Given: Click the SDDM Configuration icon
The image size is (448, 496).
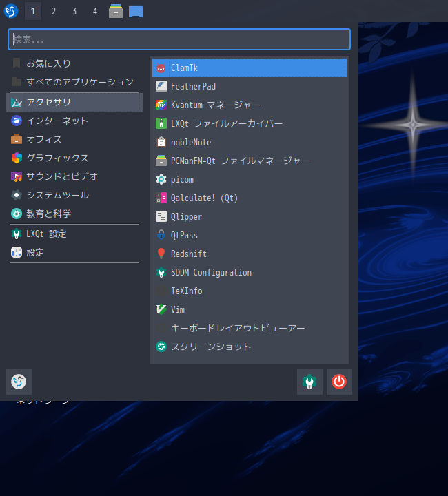Looking at the screenshot, I should [161, 272].
